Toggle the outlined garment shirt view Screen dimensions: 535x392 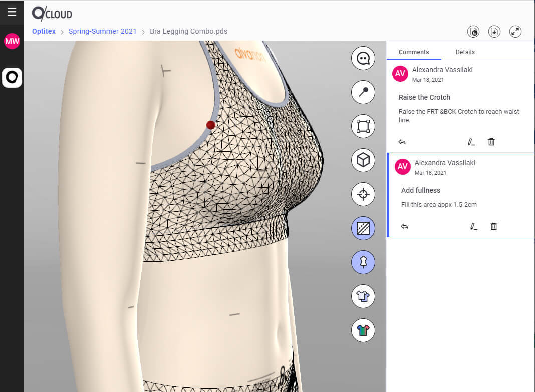pyautogui.click(x=363, y=296)
